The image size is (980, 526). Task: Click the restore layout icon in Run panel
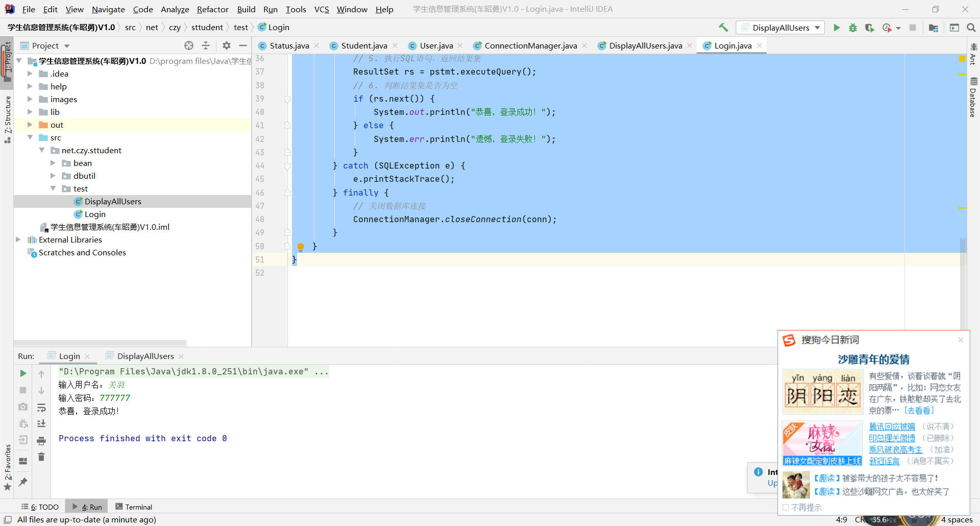(23, 461)
